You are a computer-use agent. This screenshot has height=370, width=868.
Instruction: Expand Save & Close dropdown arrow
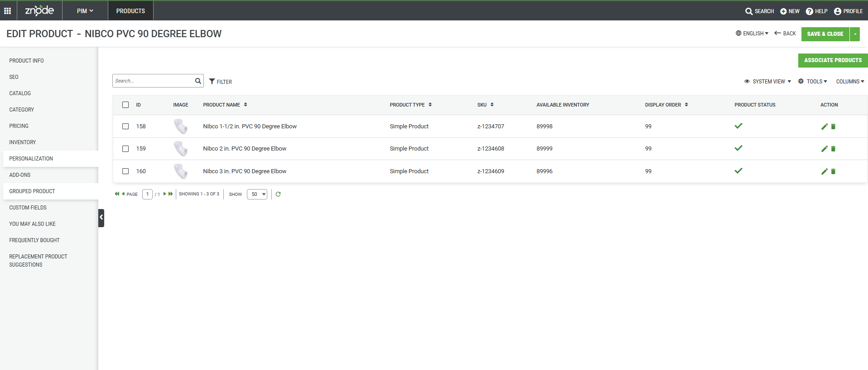point(855,34)
